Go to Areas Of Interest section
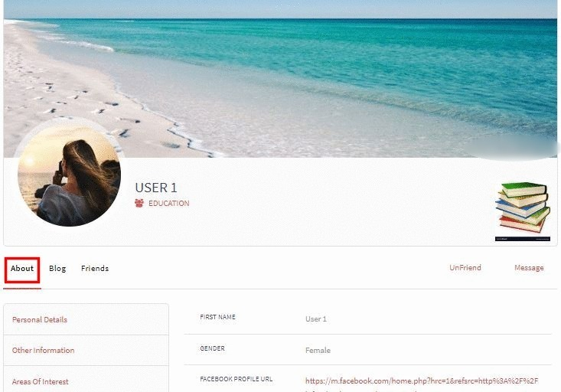Viewport: 561px width, 392px height. click(86, 381)
